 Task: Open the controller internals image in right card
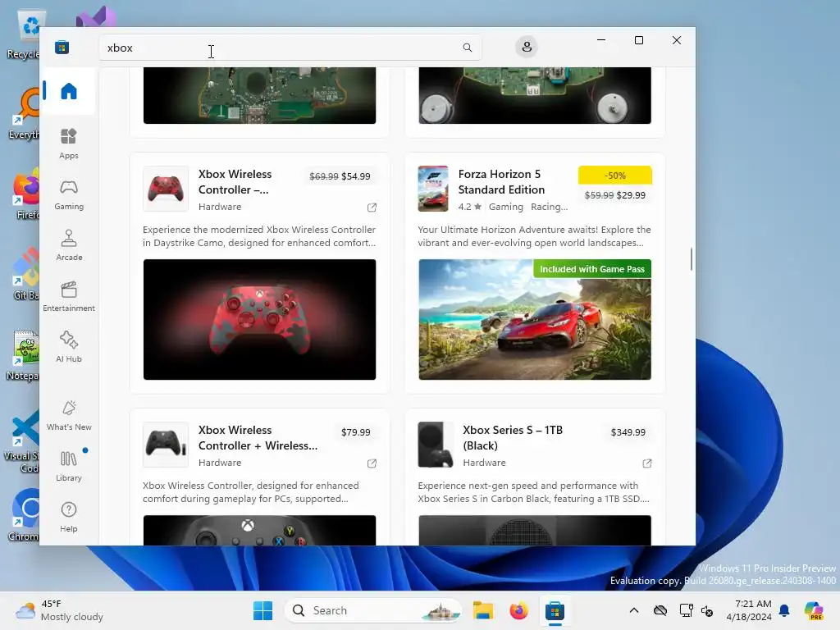(x=535, y=95)
